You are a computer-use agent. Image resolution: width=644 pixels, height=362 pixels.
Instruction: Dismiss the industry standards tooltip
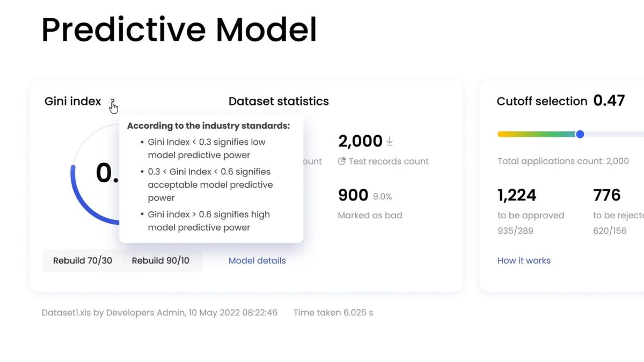[x=211, y=177]
